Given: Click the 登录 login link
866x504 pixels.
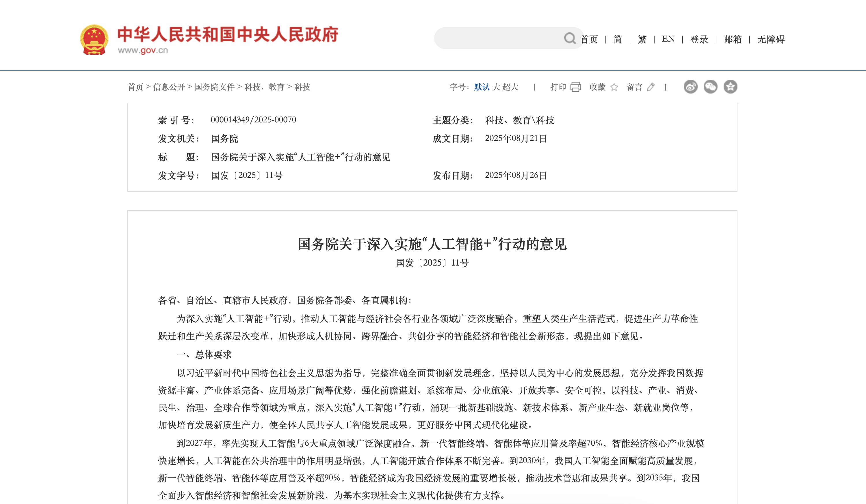Looking at the screenshot, I should 699,39.
